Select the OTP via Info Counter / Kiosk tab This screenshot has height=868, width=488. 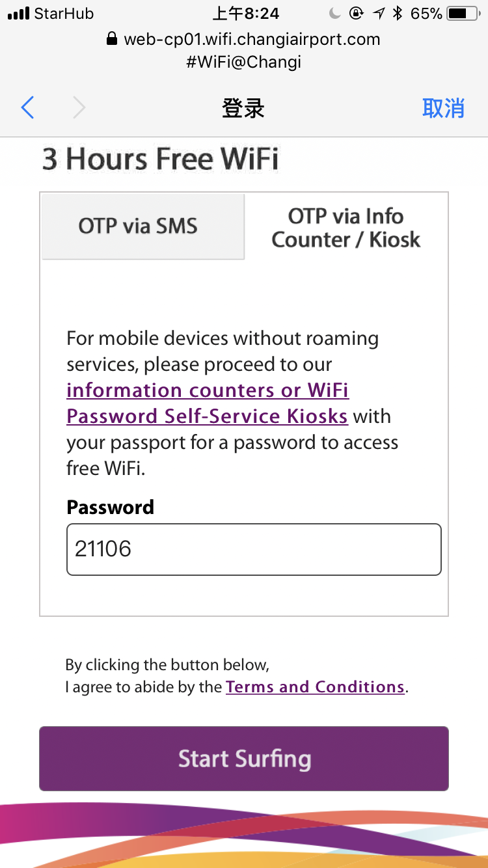tap(346, 228)
